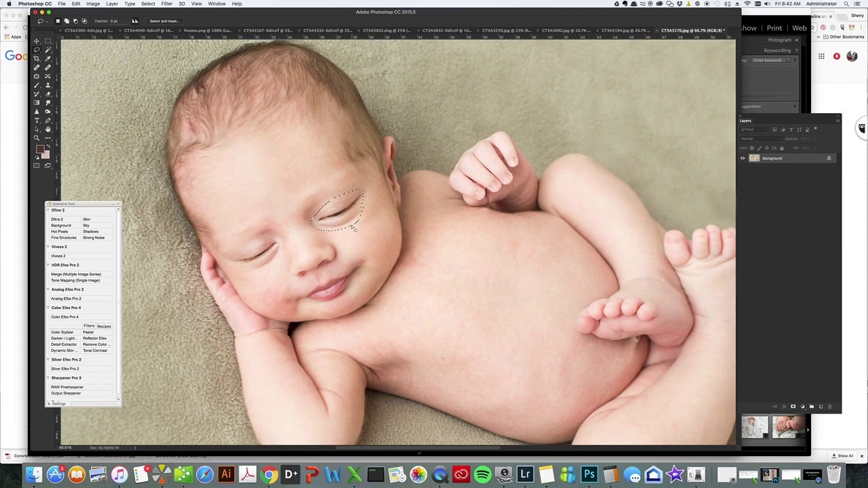This screenshot has height=488, width=868.
Task: Collapse the Analog Efex Pro 2 section
Action: [48, 289]
